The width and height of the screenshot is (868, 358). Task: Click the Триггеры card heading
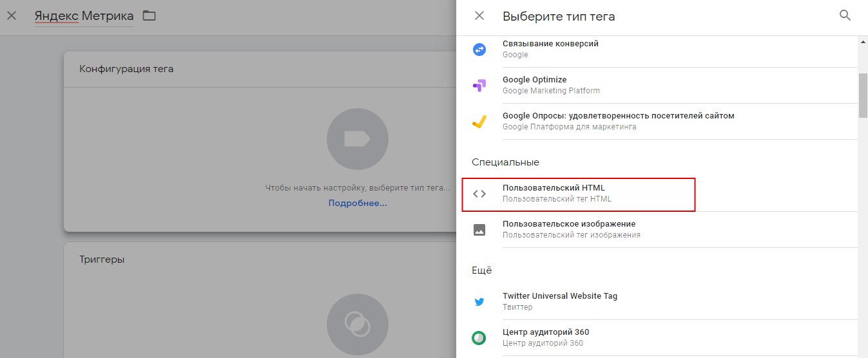click(102, 259)
